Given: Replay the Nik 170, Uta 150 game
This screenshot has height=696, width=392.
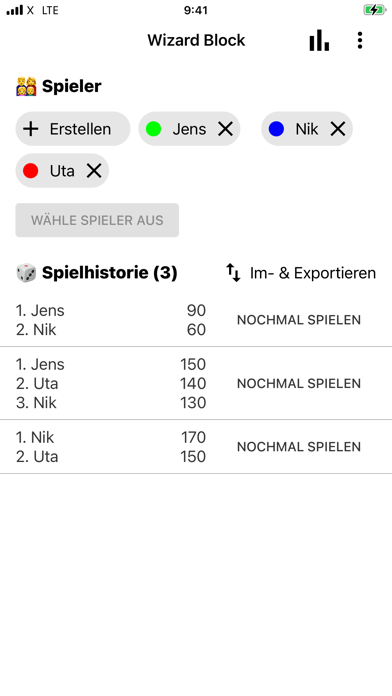Looking at the screenshot, I should 299,447.
